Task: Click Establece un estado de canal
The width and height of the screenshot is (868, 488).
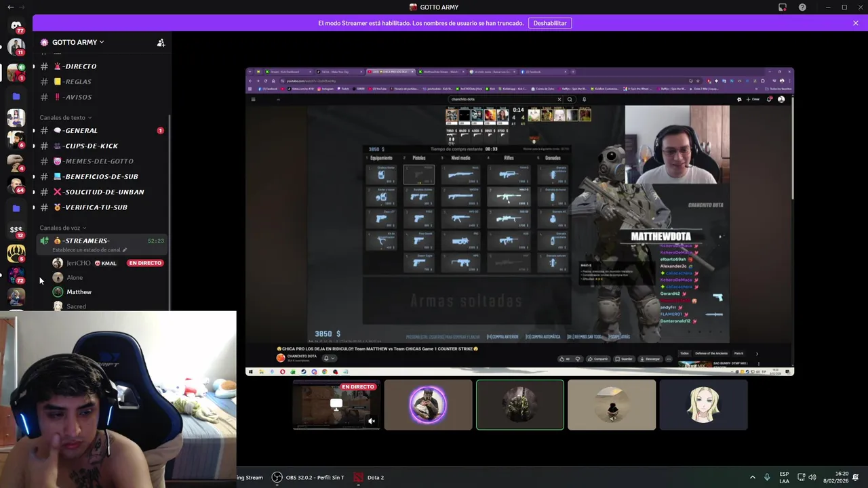Action: 90,250
